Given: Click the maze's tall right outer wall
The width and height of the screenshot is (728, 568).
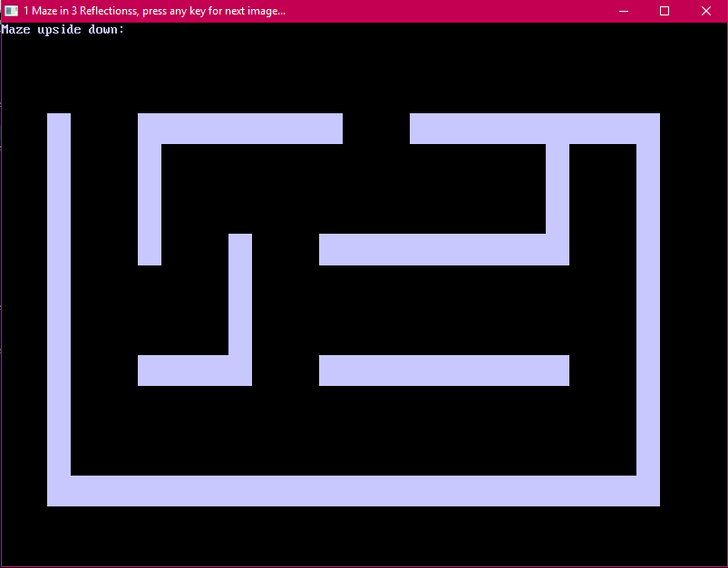Looking at the screenshot, I should (x=648, y=308).
